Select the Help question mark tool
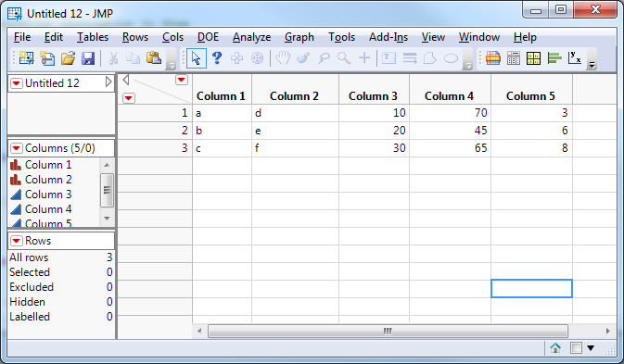The width and height of the screenshot is (624, 364). 216,58
